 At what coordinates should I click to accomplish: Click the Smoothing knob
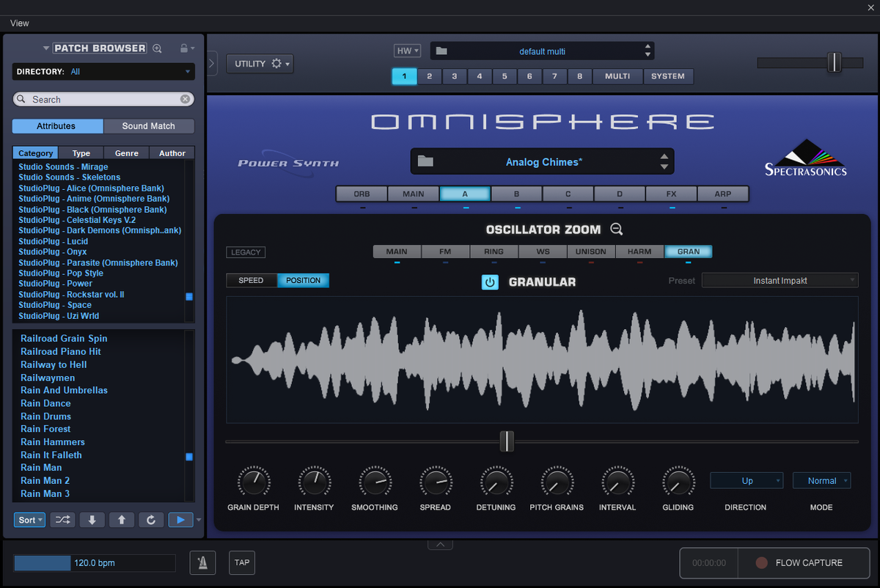[x=374, y=482]
